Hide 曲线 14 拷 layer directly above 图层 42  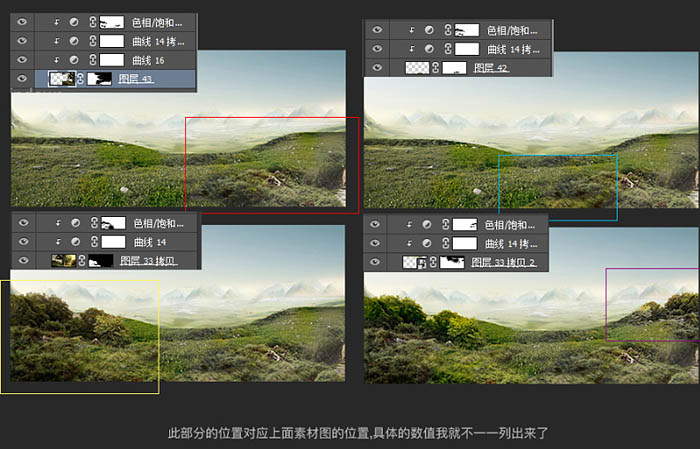coord(377,49)
